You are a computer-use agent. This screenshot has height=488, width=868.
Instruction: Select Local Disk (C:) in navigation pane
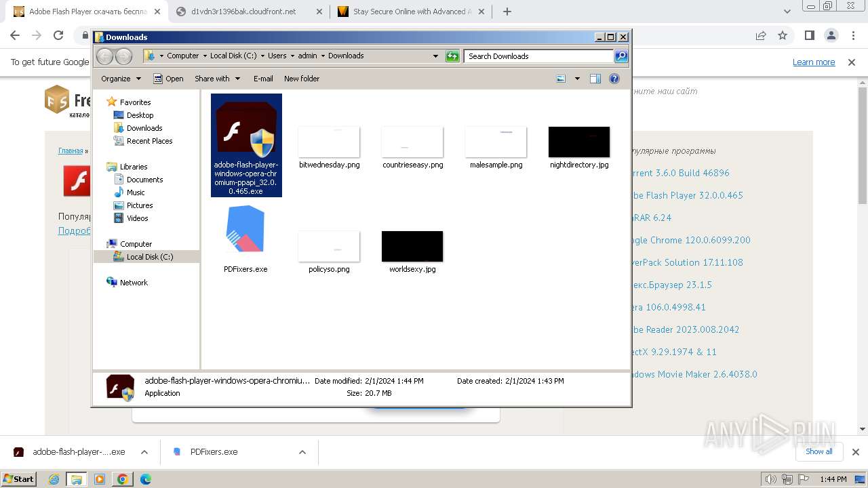[149, 257]
